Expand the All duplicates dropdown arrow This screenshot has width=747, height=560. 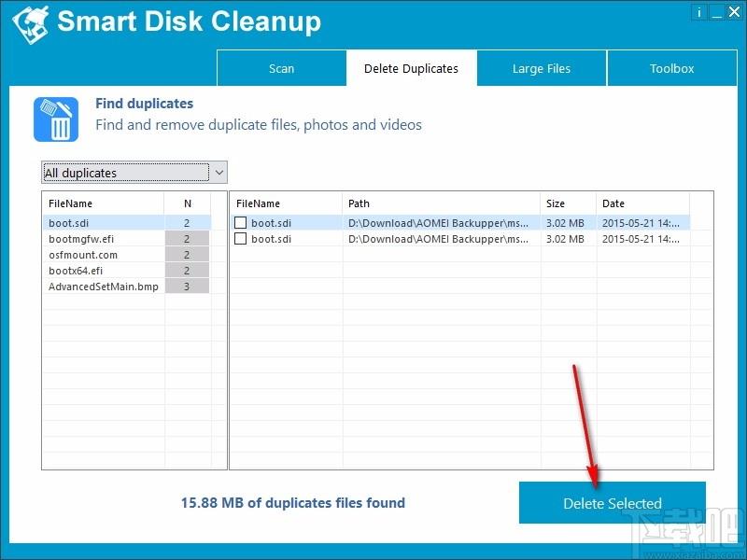pyautogui.click(x=219, y=173)
